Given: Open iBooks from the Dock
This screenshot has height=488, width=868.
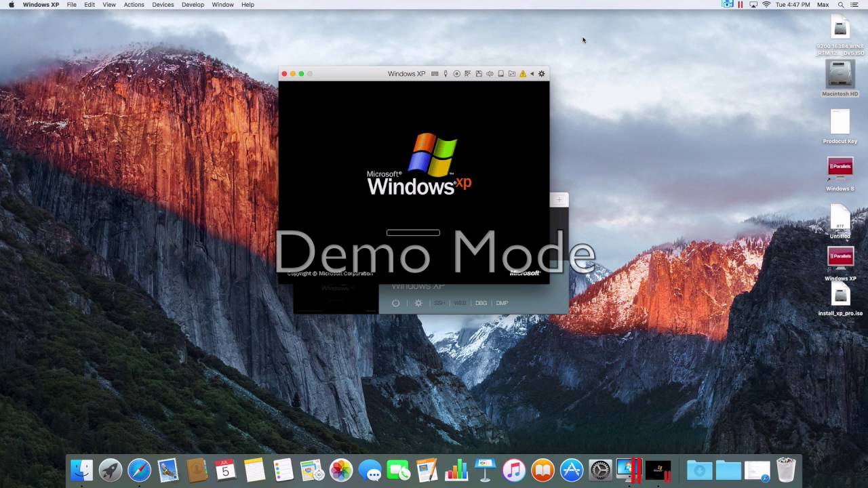Looking at the screenshot, I should (542, 470).
